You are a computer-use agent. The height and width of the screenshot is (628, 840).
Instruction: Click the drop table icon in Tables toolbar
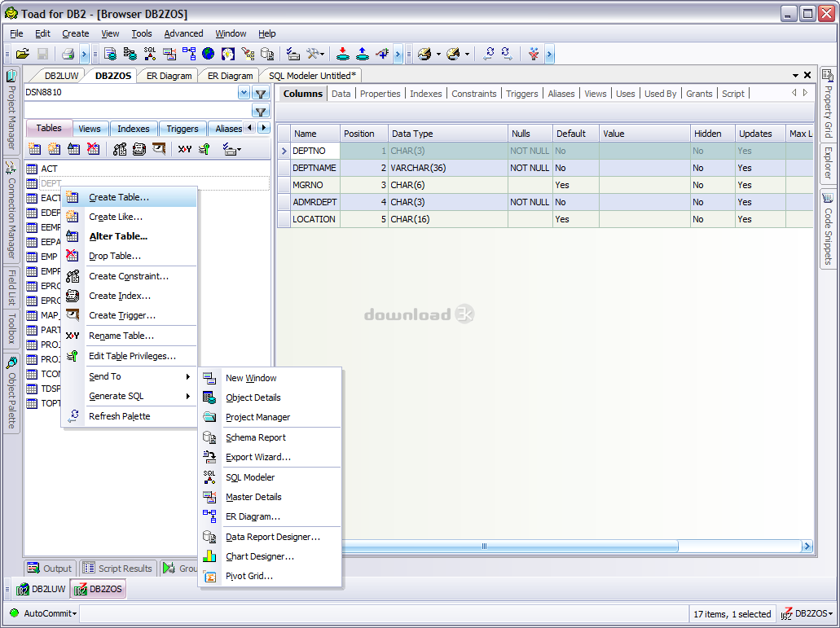tap(94, 149)
